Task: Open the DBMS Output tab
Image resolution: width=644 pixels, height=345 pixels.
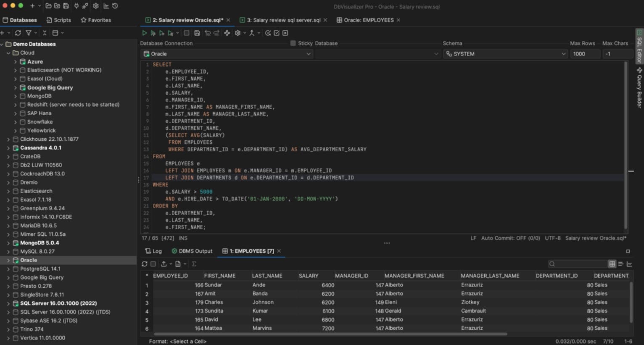Action: coord(192,251)
